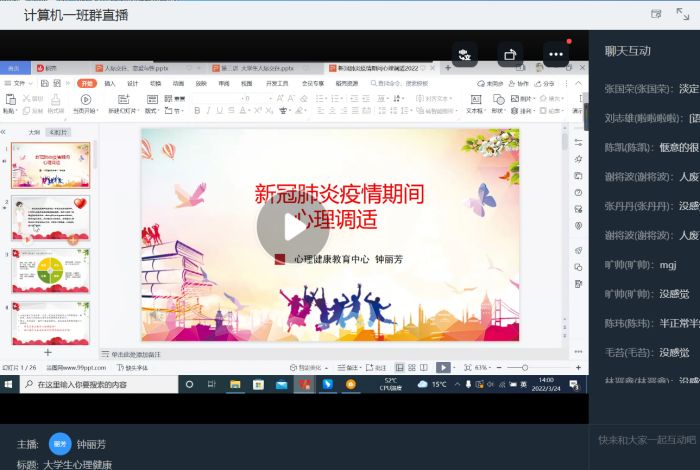
Task: Click the zoom out minus button
Action: 499,367
